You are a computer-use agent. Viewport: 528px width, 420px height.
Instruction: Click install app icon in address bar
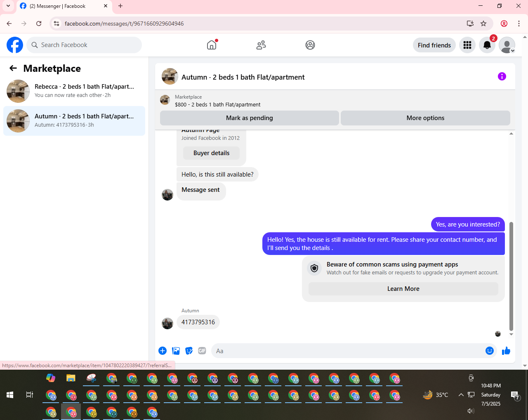point(470,24)
